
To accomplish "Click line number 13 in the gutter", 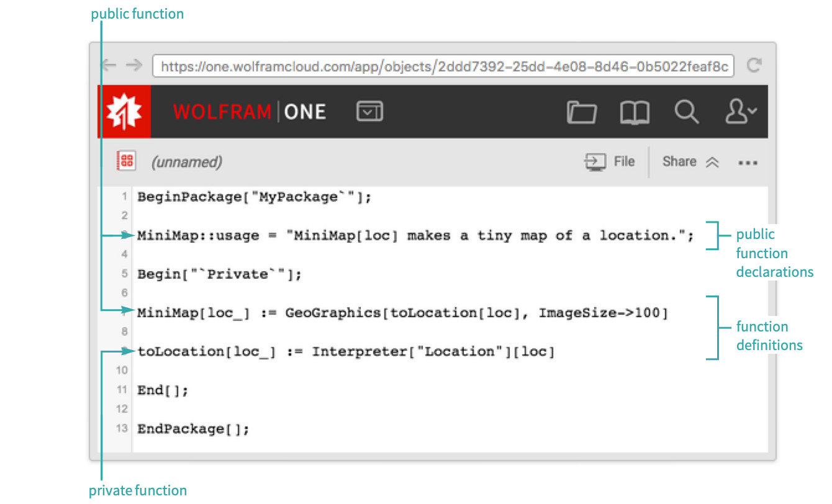I will click(122, 428).
